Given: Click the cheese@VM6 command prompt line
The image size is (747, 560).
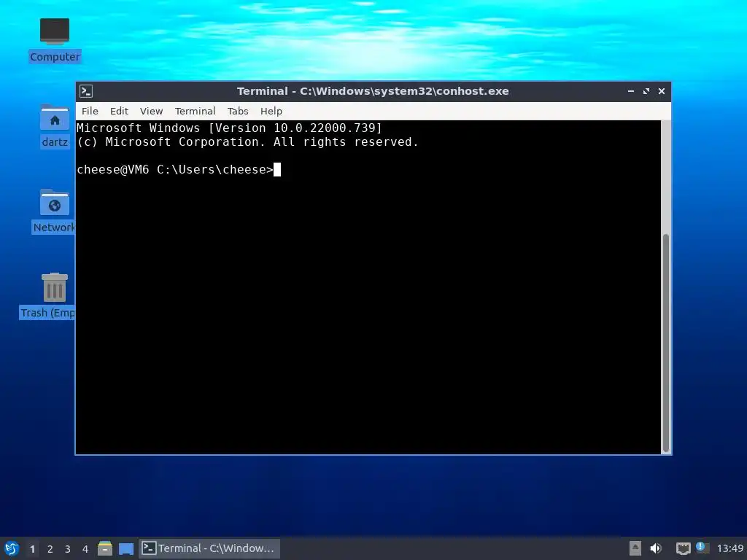Looking at the screenshot, I should (x=179, y=169).
